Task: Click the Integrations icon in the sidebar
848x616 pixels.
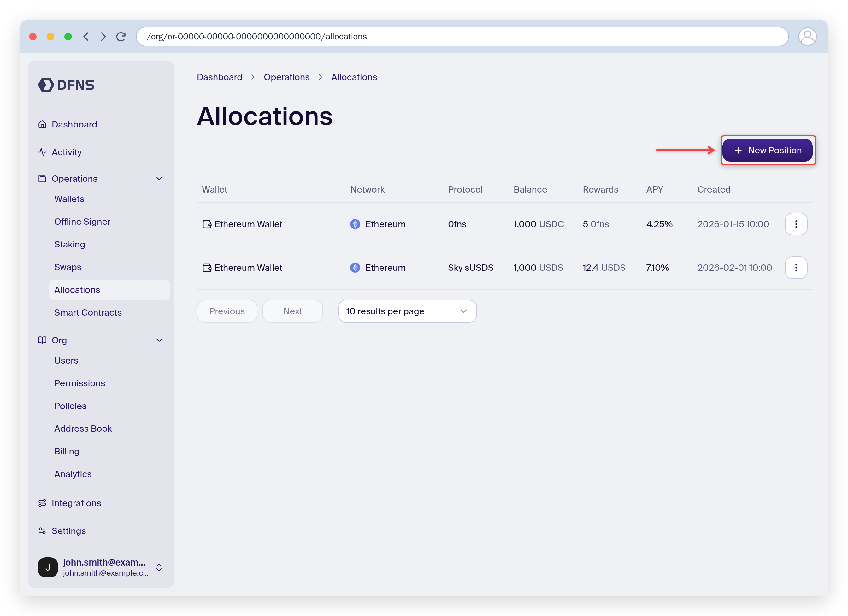Action: click(42, 503)
